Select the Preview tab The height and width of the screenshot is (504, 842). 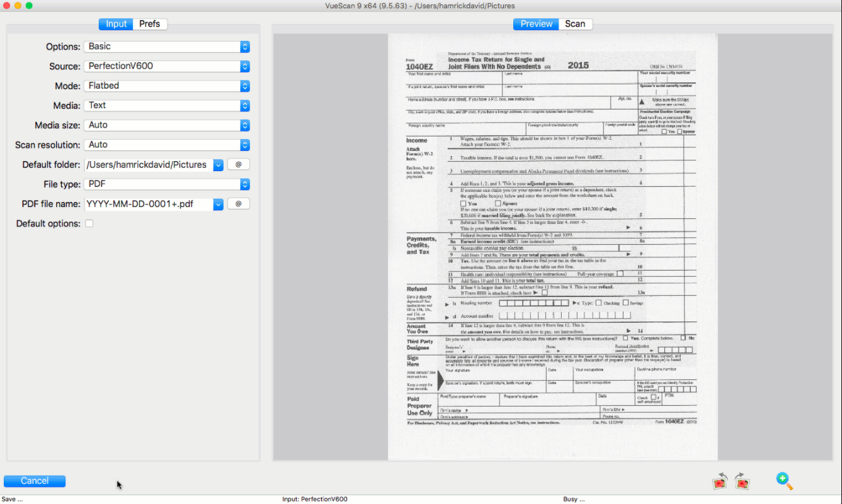click(x=536, y=24)
